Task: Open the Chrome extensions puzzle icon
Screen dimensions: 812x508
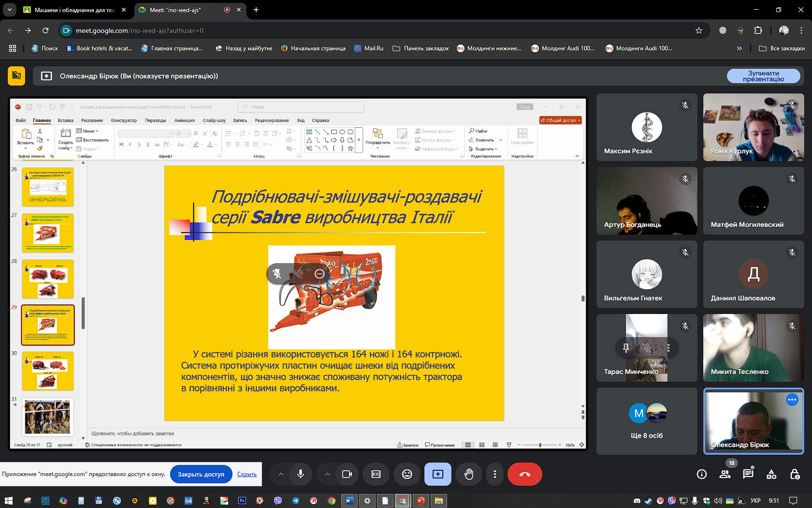Action: [x=758, y=30]
